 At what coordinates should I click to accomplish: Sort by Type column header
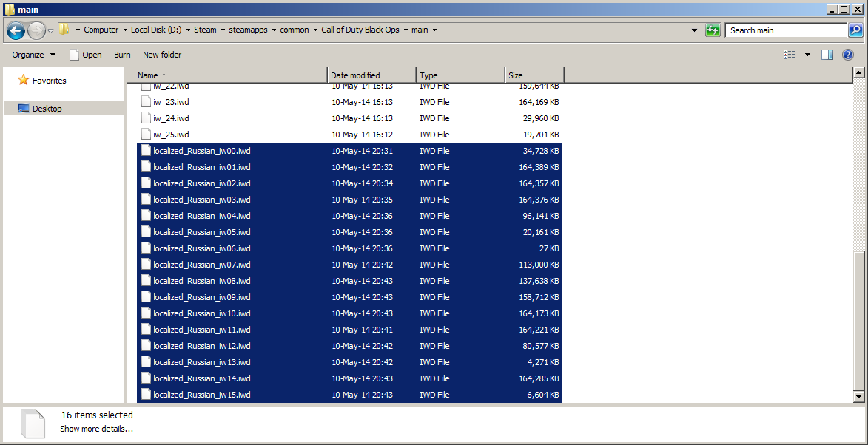pos(460,75)
